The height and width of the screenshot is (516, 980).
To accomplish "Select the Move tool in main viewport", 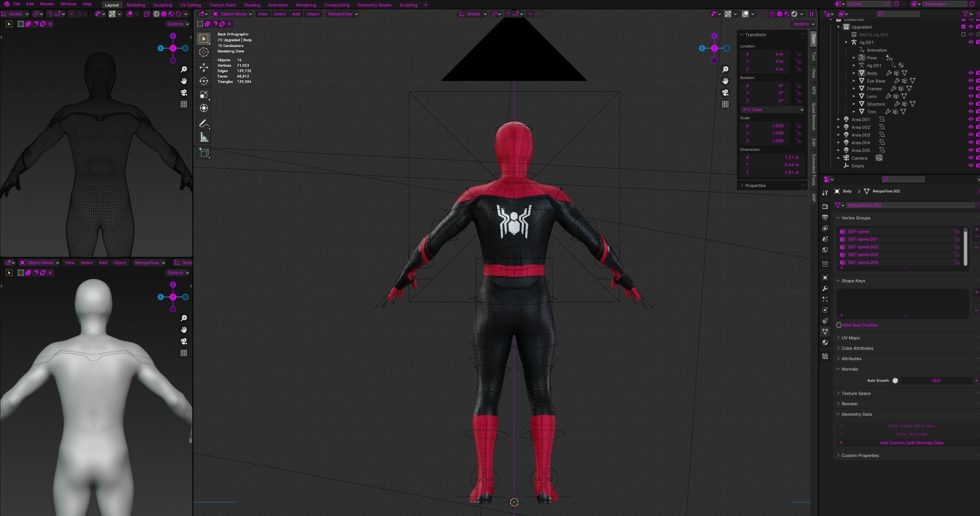I will (204, 67).
